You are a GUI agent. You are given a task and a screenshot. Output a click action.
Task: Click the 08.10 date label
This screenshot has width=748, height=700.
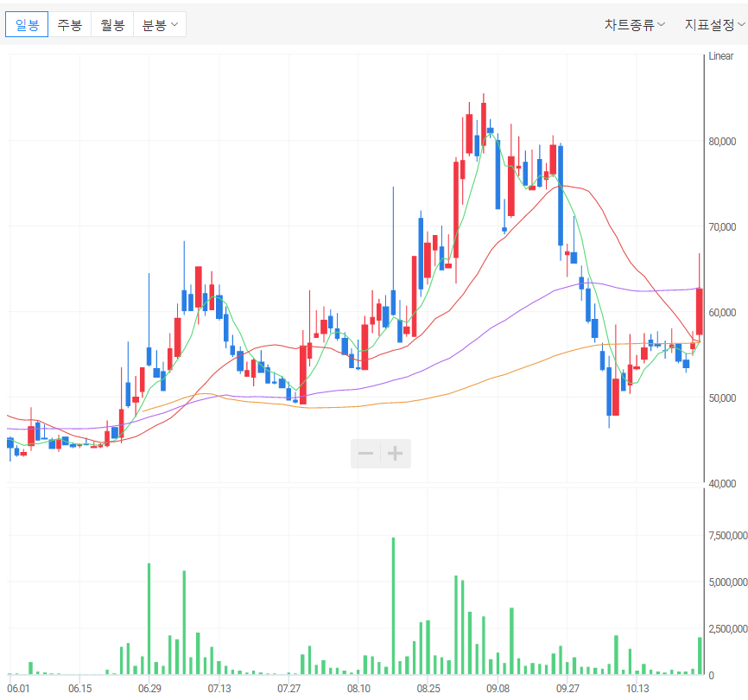coord(358,688)
